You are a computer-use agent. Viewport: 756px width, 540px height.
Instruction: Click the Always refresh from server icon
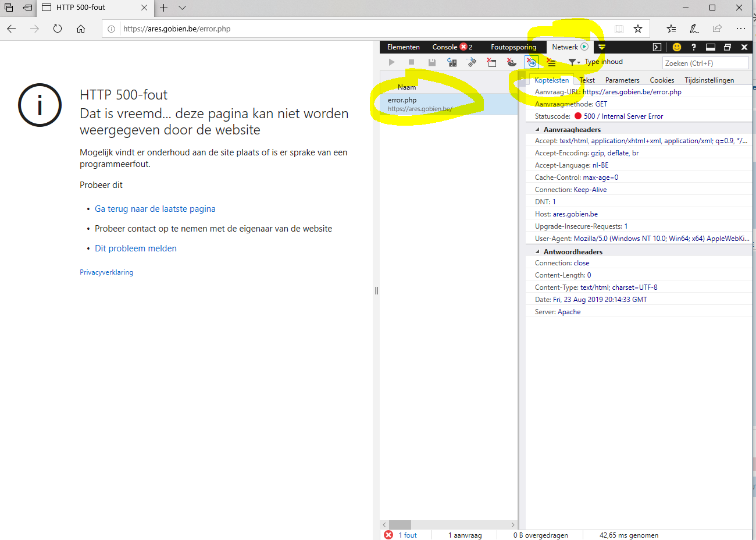point(452,62)
